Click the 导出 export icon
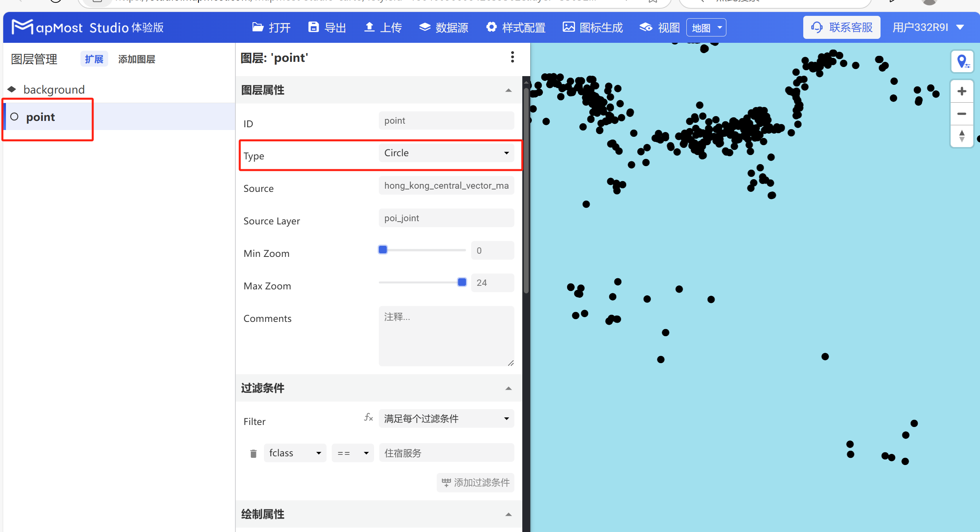980x532 pixels. [314, 27]
